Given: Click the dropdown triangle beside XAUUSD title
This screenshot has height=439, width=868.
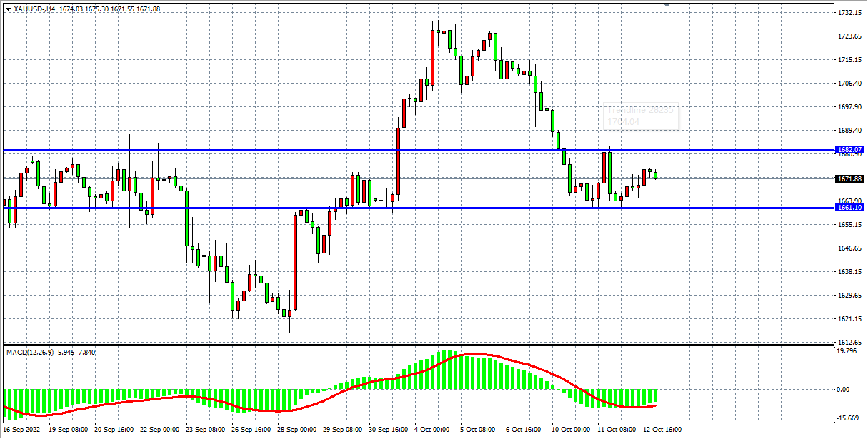Looking at the screenshot, I should tap(8, 9).
